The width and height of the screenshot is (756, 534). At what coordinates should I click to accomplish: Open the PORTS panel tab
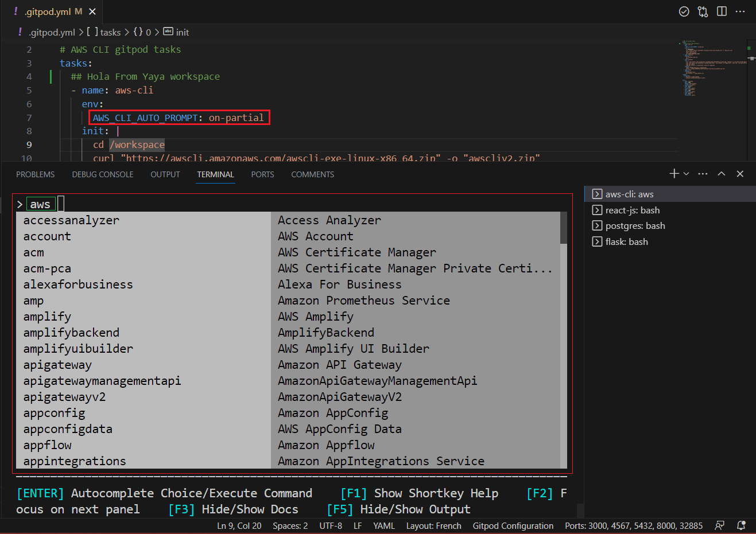click(x=262, y=174)
